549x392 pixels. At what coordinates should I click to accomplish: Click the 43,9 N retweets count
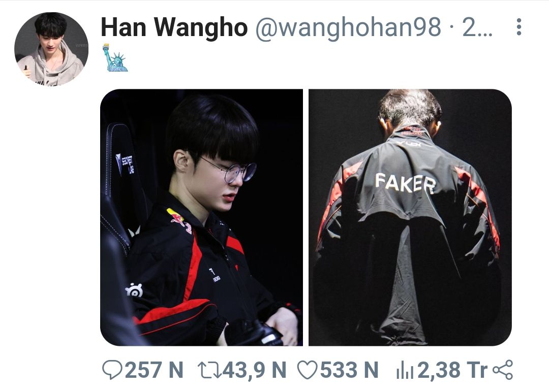[x=254, y=370]
